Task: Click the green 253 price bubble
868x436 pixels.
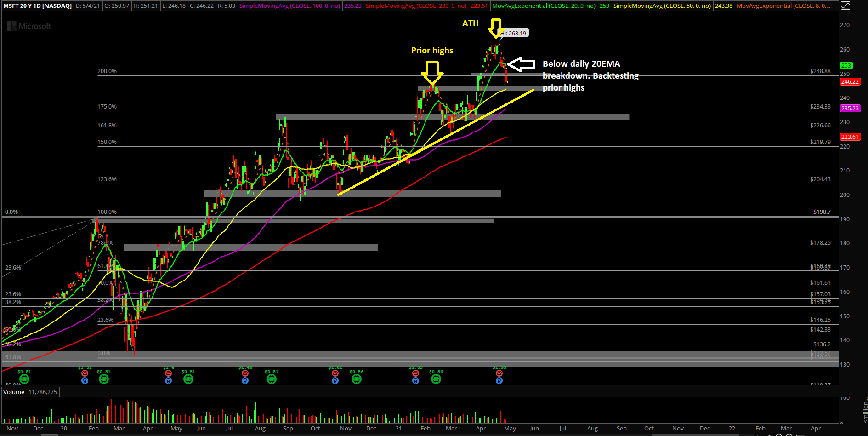Action: tap(846, 65)
